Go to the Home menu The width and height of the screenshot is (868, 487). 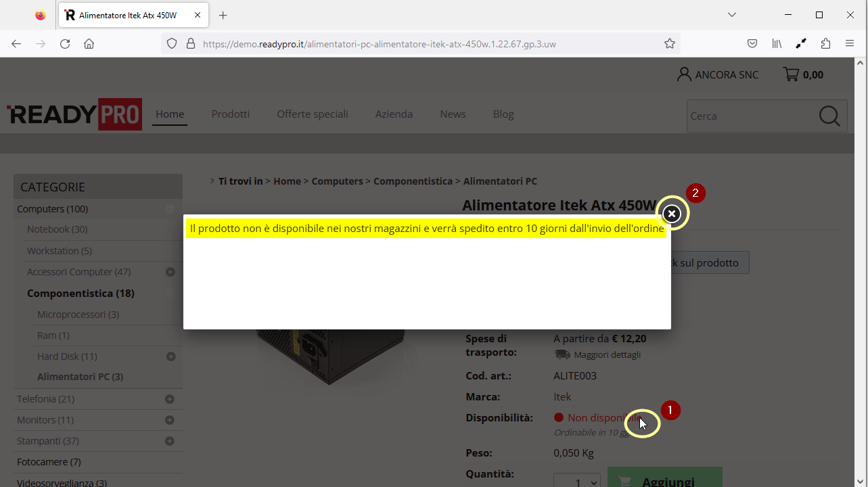point(170,114)
